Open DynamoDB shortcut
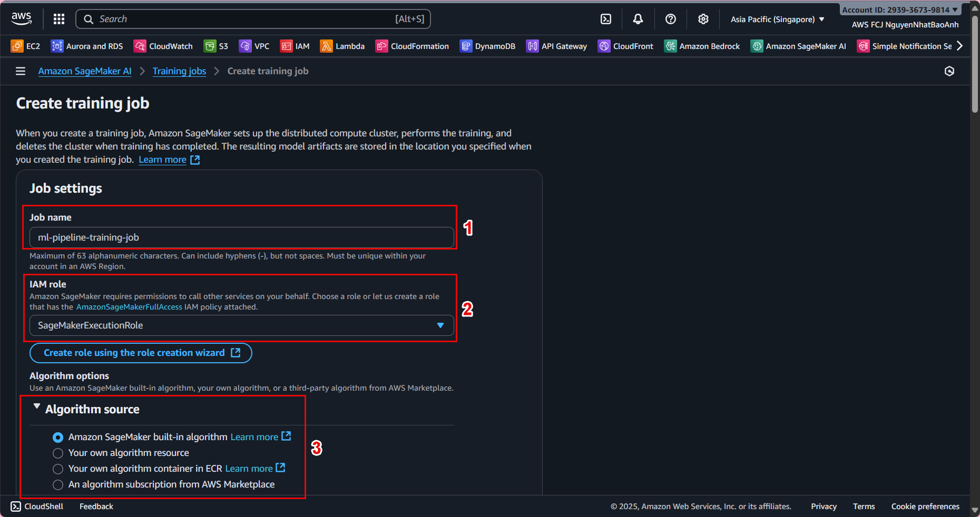 (487, 46)
